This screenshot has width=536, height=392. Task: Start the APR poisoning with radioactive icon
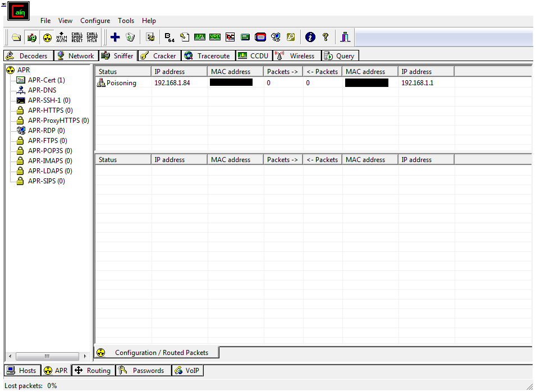48,37
